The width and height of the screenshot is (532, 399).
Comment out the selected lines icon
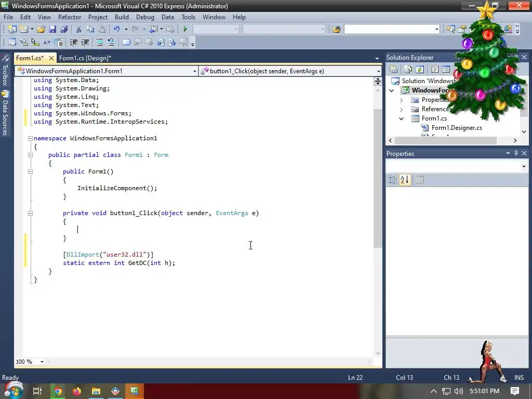click(99, 42)
